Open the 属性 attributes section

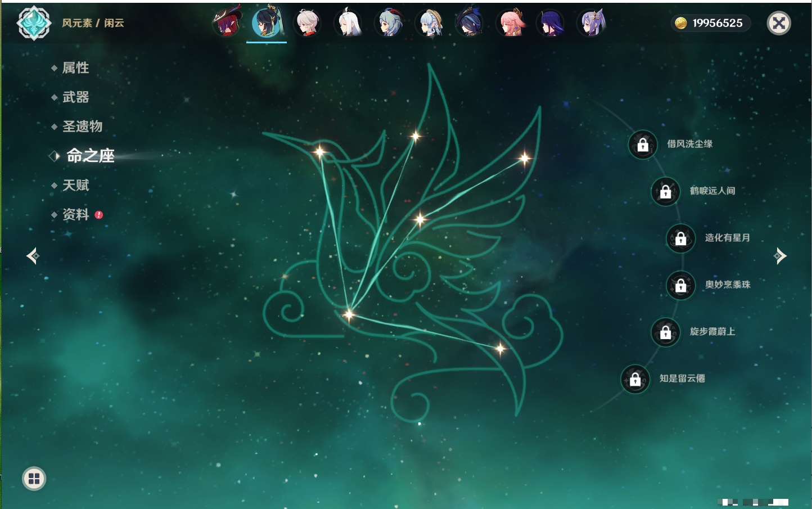point(75,68)
